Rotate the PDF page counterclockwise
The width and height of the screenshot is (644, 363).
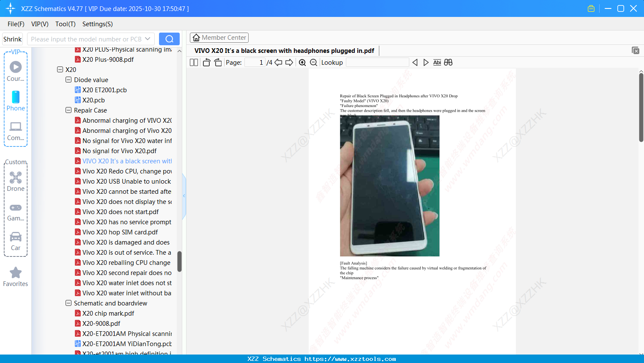click(206, 62)
